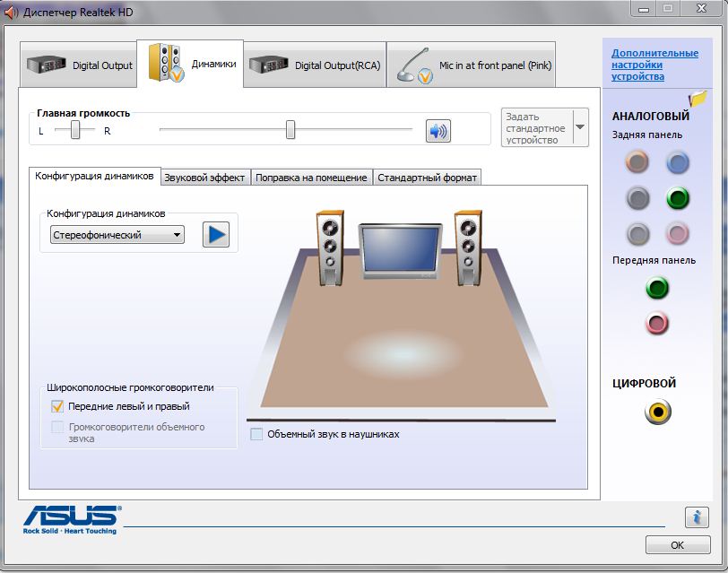Select the orange rear panel jack
Screen dimensions: 728x573
pyautogui.click(x=637, y=161)
